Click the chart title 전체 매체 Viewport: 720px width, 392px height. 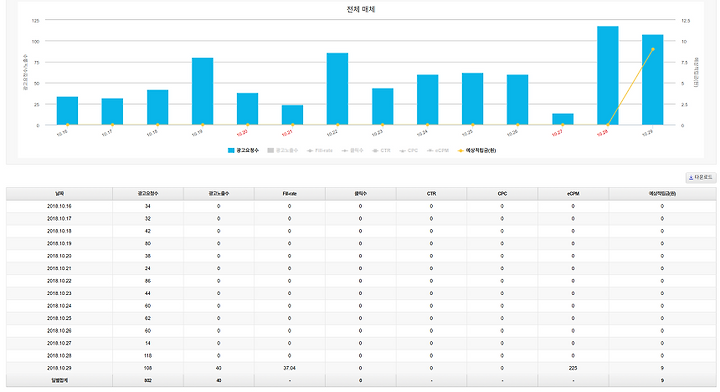361,9
